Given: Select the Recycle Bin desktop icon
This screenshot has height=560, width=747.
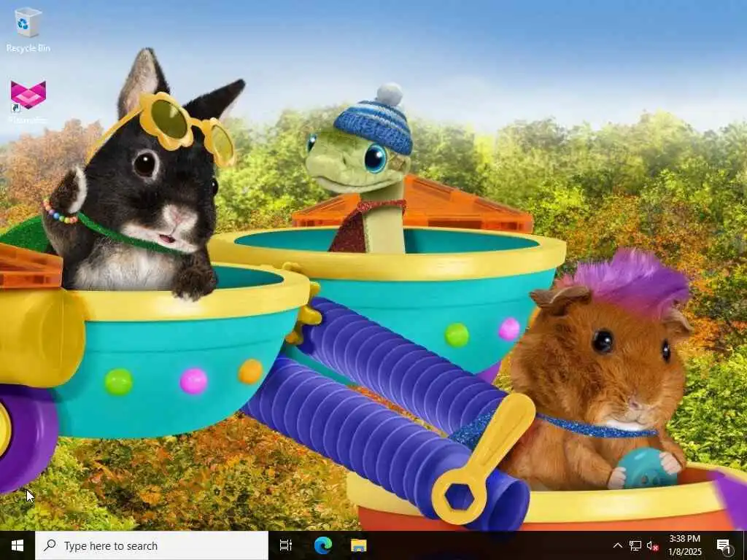Looking at the screenshot, I should [x=28, y=29].
